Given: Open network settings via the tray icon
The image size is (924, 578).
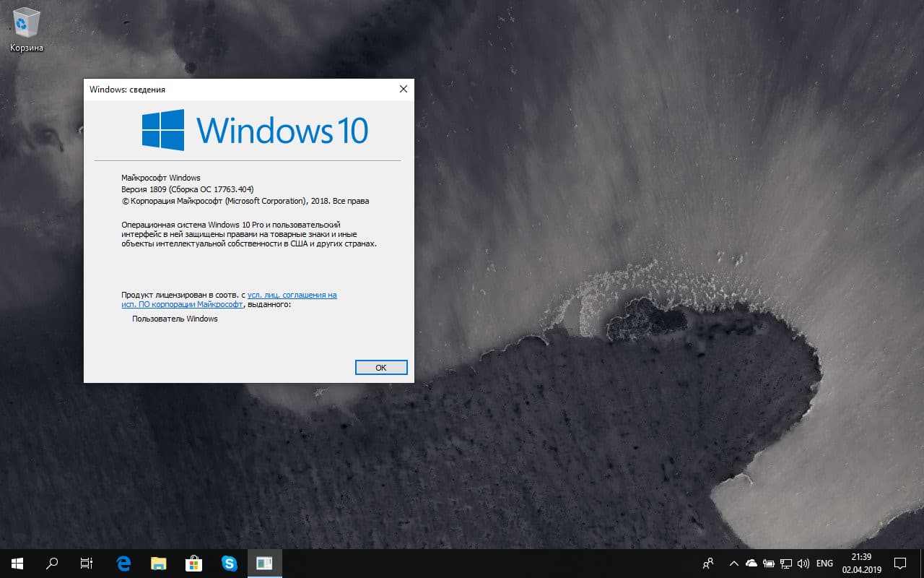Looking at the screenshot, I should pyautogui.click(x=785, y=563).
